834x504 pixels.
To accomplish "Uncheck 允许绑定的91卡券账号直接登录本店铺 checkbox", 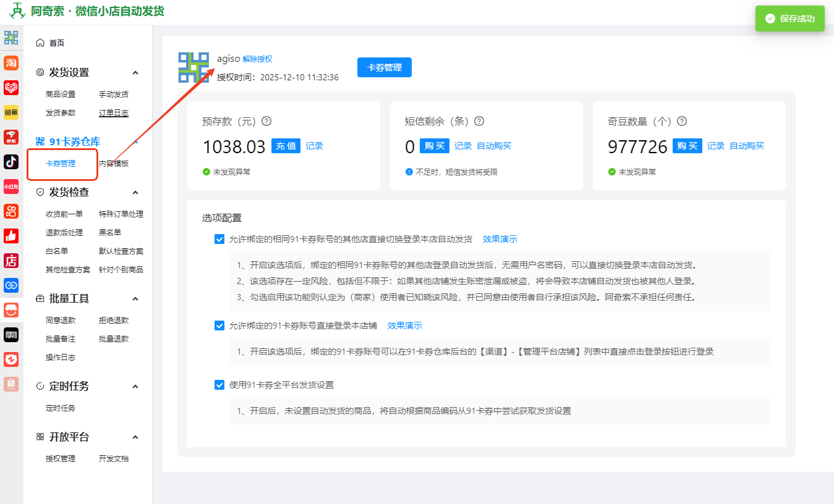I will coord(219,325).
